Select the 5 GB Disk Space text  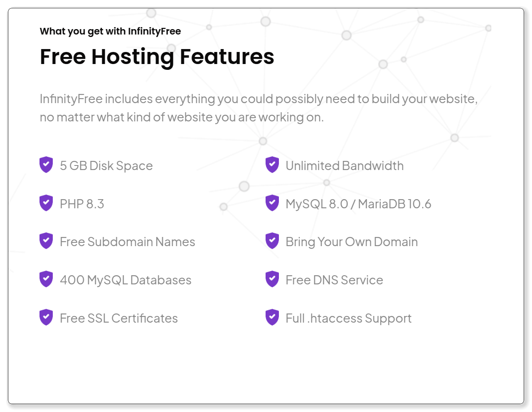(106, 166)
